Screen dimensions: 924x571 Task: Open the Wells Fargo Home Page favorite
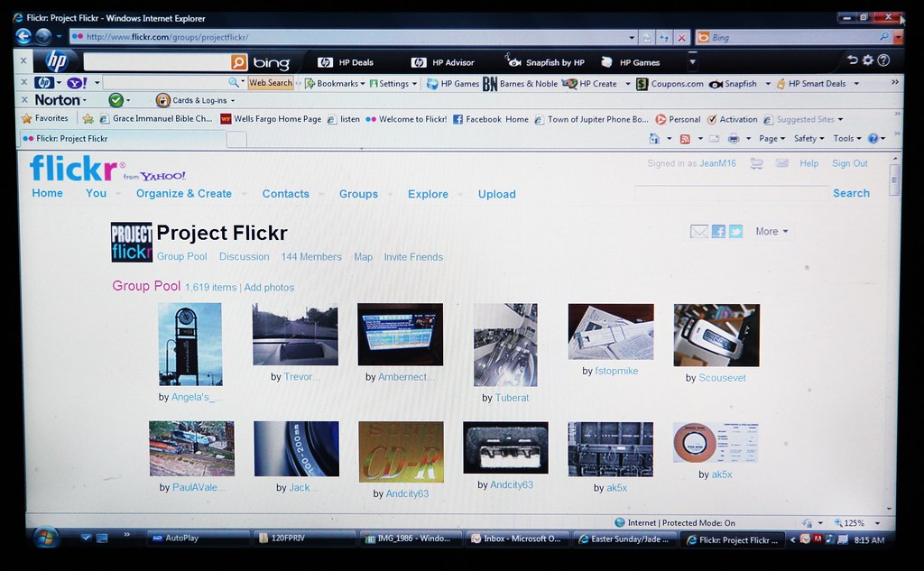[271, 119]
